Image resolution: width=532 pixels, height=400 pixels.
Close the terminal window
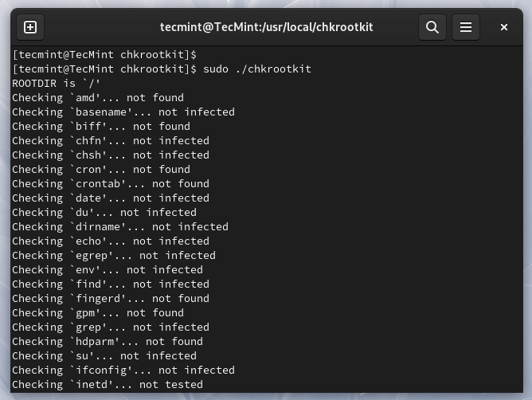pos(504,27)
